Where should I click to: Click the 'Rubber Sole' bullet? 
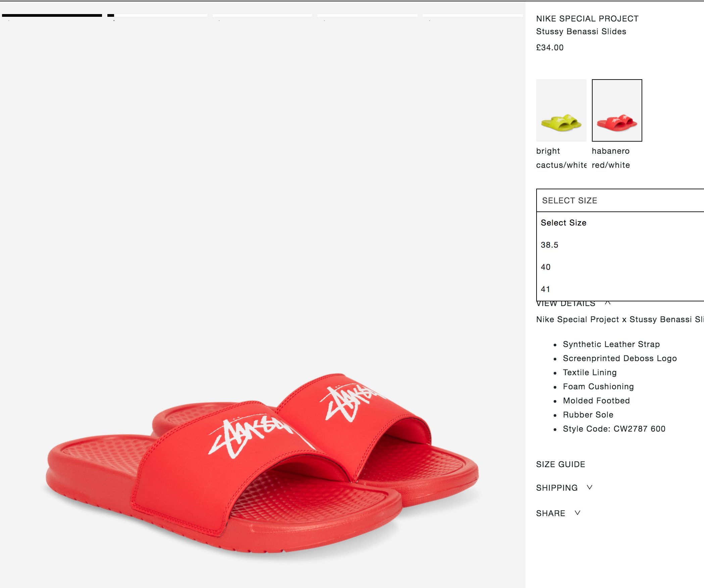point(588,415)
